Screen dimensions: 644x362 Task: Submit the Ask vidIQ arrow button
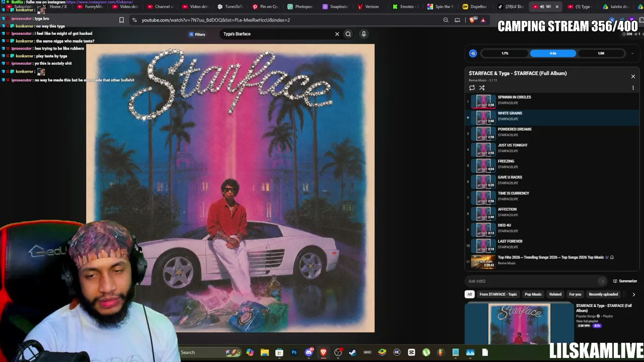click(602, 281)
